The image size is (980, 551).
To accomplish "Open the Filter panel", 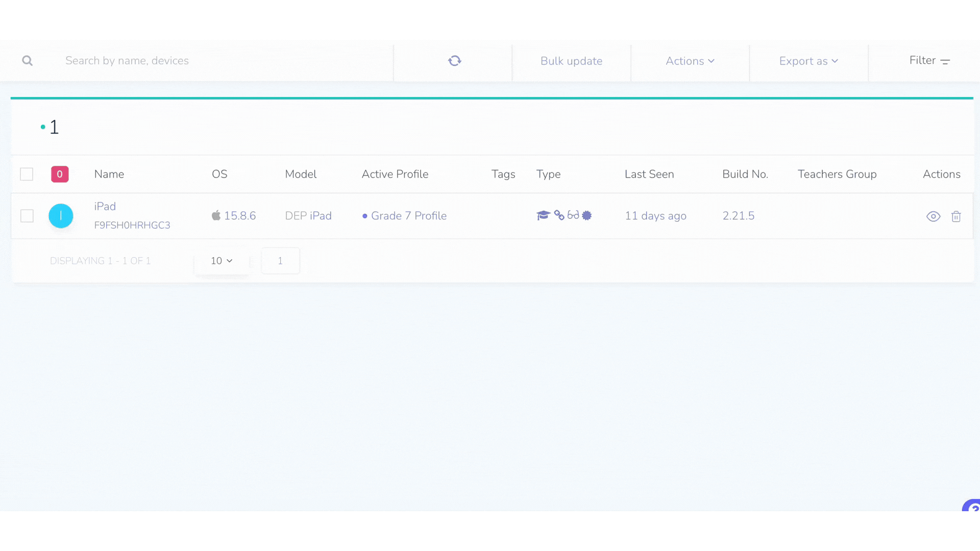I will tap(929, 61).
